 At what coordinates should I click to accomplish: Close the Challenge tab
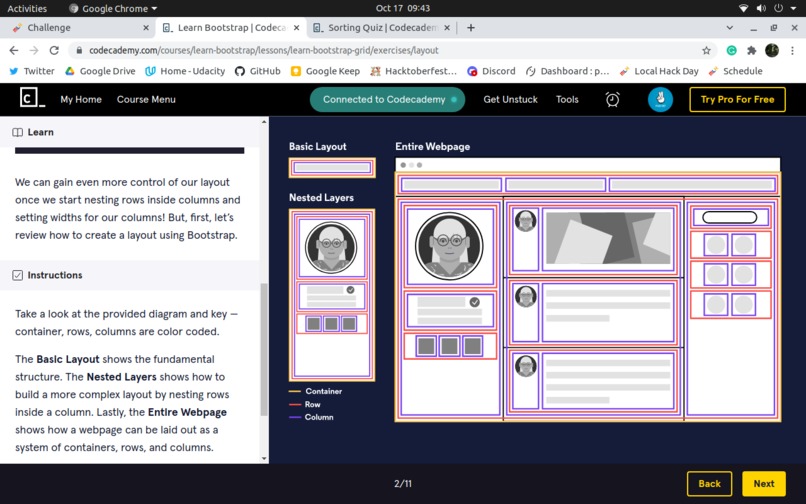tap(146, 28)
